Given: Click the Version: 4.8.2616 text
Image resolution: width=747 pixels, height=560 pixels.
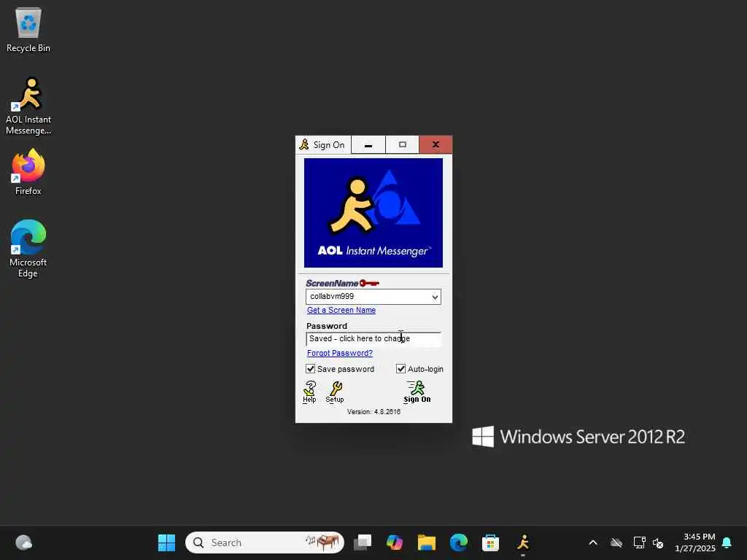Looking at the screenshot, I should pyautogui.click(x=374, y=412).
